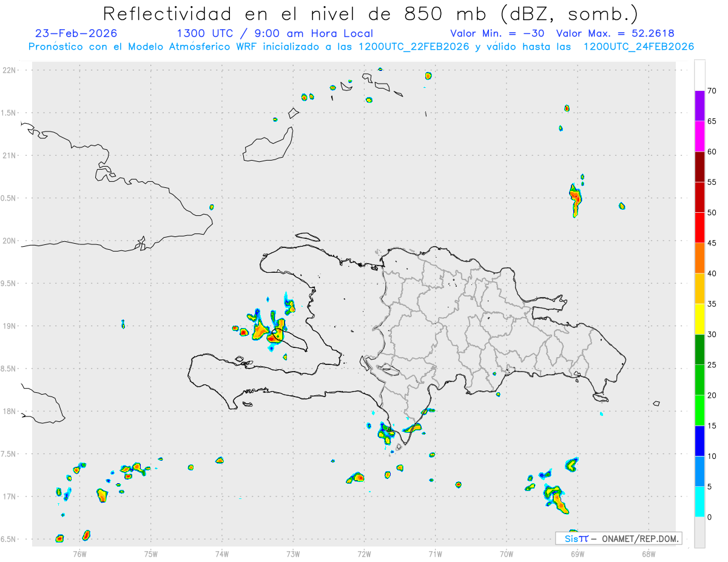Click the '22N' latitude axis label
Image resolution: width=728 pixels, height=562 pixels.
tap(10, 70)
